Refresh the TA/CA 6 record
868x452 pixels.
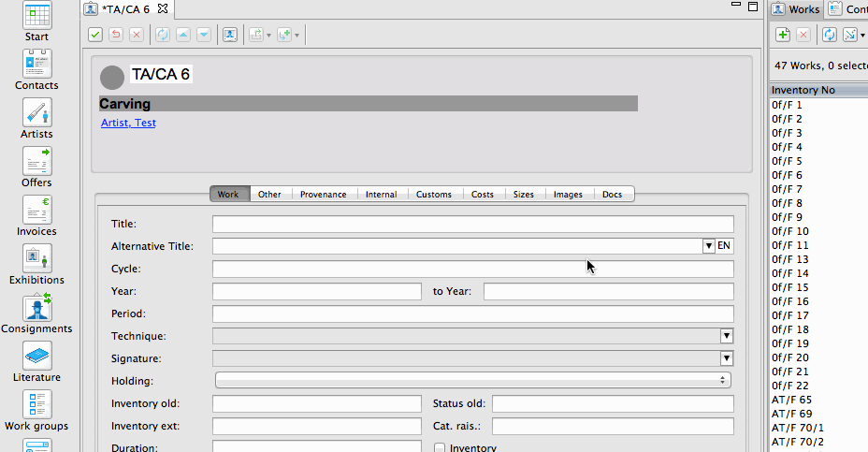pos(162,35)
